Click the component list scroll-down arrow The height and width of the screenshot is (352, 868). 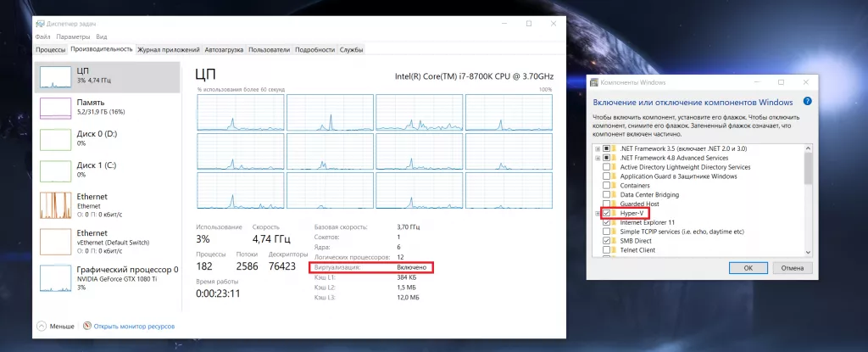(808, 252)
